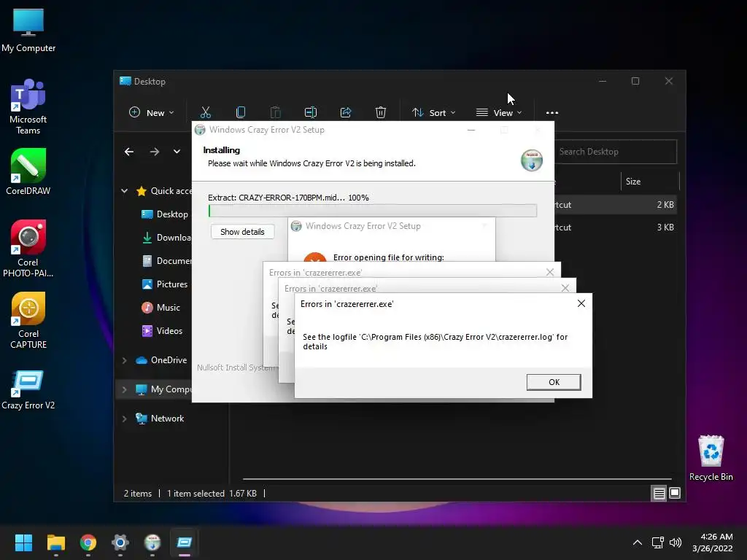
Task: Launch Corel PHOTO-PAINT desktop shortcut
Action: tap(28, 249)
